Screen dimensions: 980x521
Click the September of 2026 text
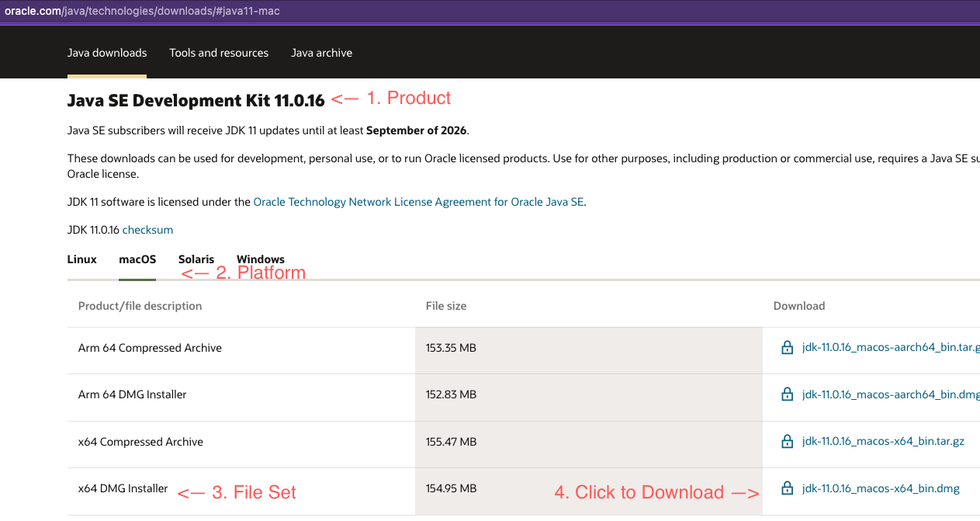point(417,130)
